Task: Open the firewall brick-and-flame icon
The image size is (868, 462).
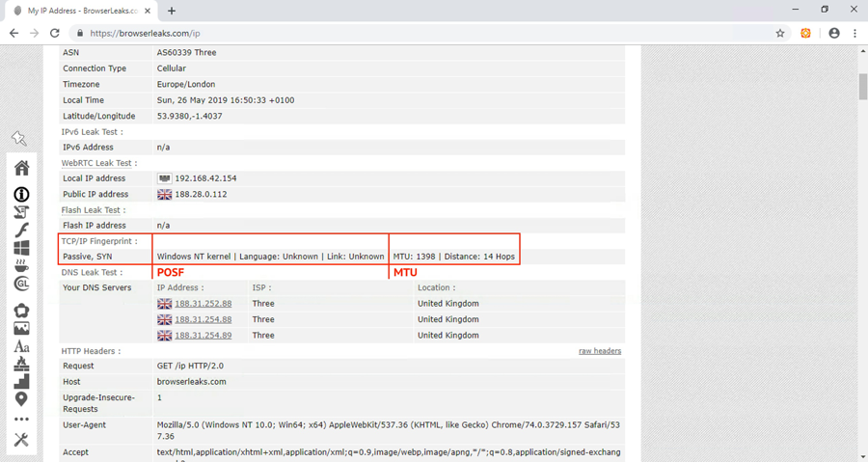Action: 21,364
